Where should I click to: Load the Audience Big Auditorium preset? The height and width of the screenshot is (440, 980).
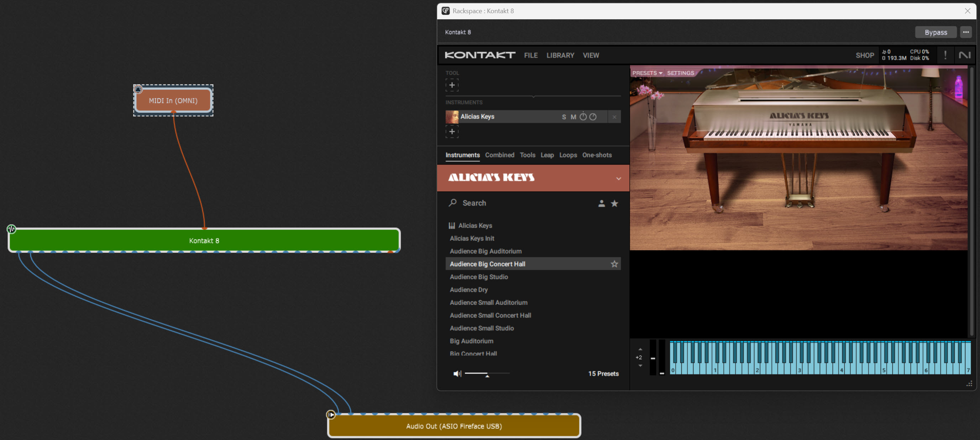click(x=533, y=251)
